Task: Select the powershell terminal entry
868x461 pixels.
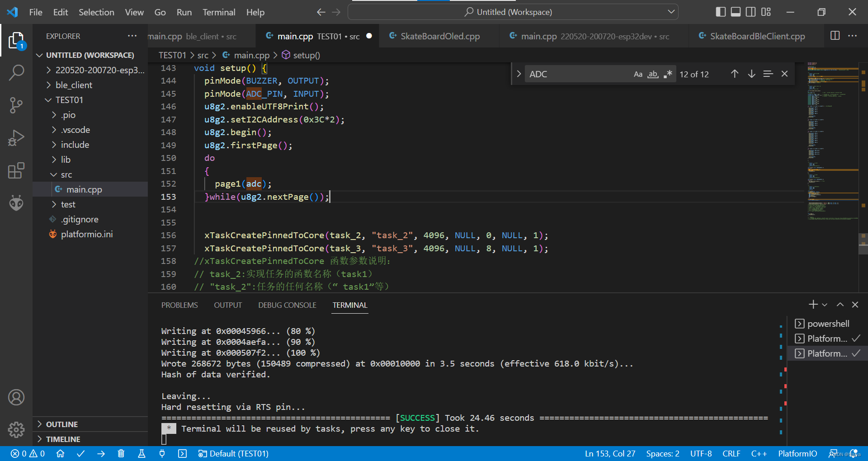Action: (827, 324)
